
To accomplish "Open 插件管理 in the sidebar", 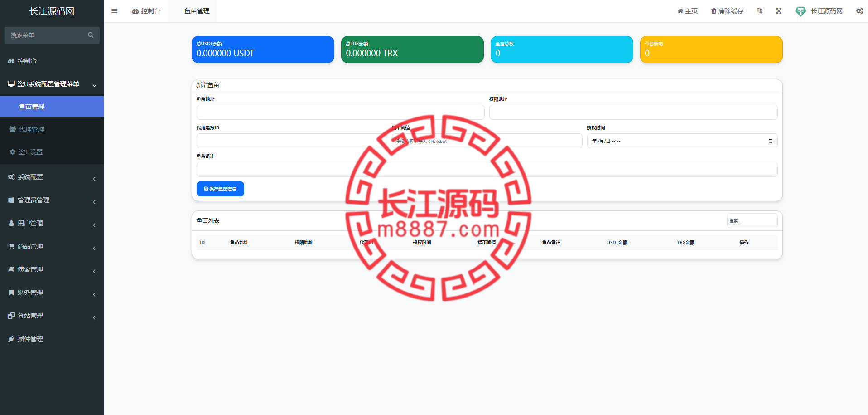I will pyautogui.click(x=52, y=339).
